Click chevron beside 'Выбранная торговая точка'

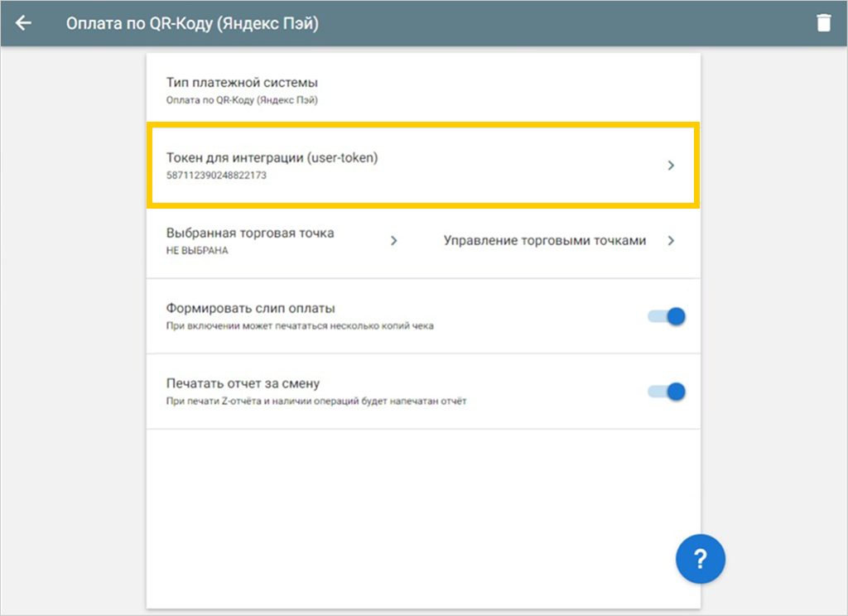tap(394, 241)
